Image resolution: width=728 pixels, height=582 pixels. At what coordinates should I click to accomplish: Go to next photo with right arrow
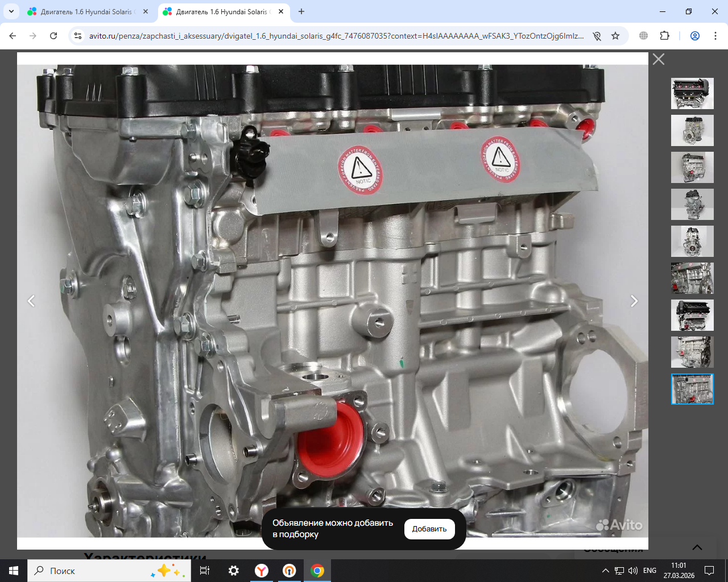[634, 301]
